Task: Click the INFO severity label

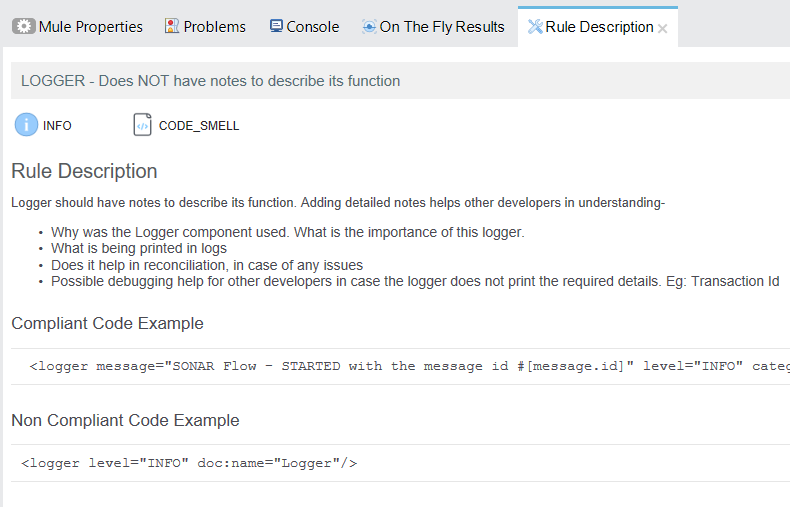Action: click(x=57, y=125)
